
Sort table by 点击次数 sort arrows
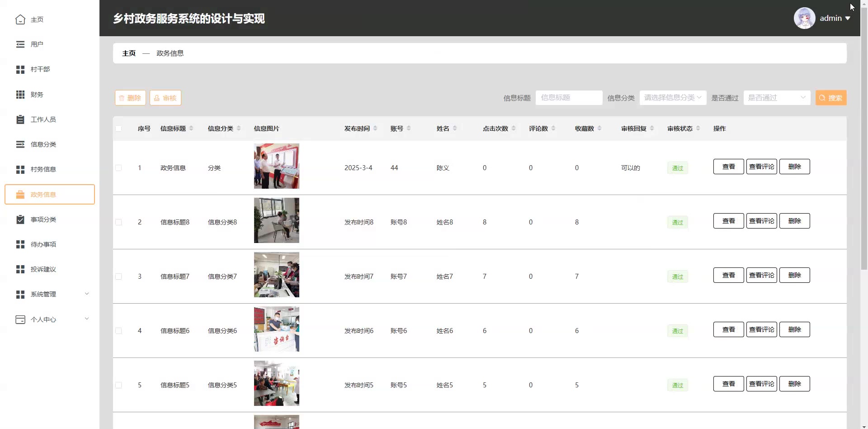(x=514, y=129)
